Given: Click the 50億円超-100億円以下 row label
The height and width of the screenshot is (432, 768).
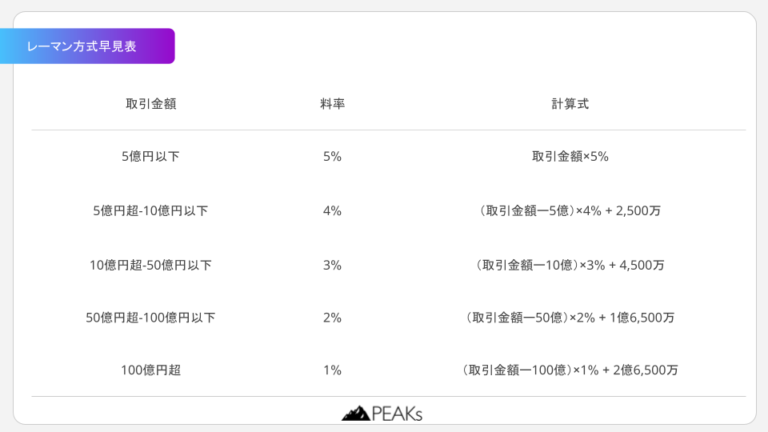Looking at the screenshot, I should pos(151,318).
